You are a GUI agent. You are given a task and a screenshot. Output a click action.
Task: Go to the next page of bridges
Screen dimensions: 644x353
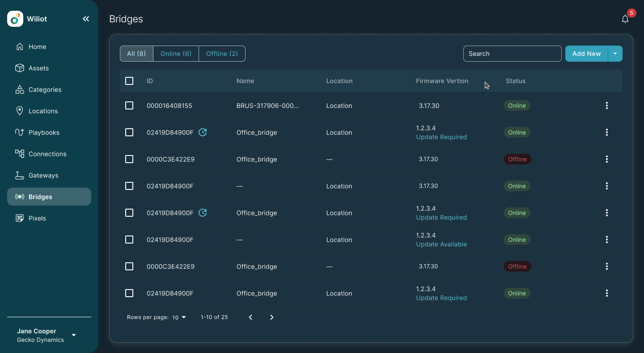click(x=271, y=317)
